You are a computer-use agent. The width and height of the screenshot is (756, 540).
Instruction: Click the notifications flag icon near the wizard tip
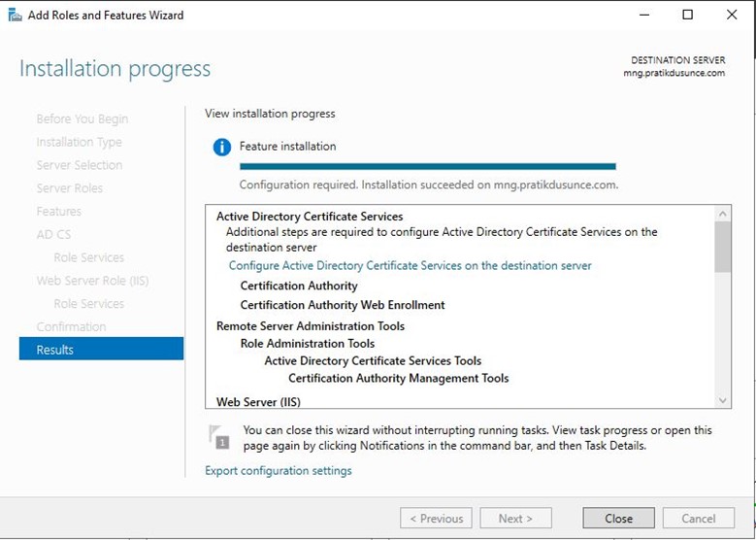(x=218, y=437)
